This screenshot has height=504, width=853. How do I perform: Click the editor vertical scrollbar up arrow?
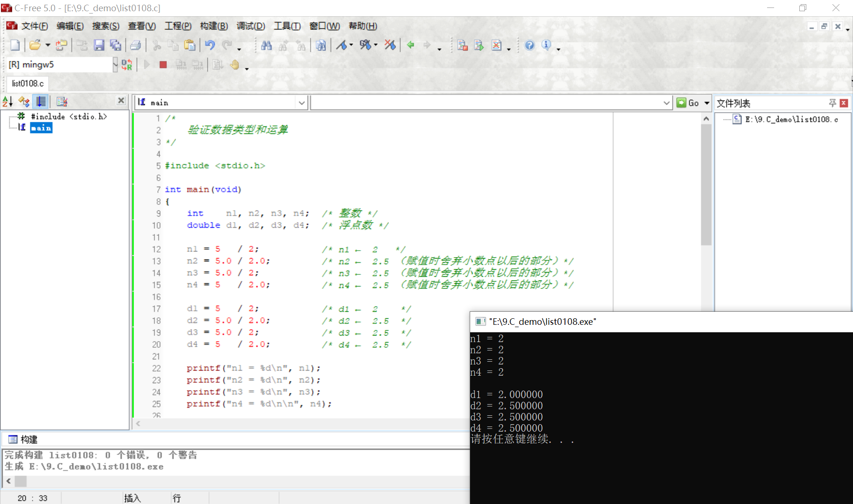(706, 119)
